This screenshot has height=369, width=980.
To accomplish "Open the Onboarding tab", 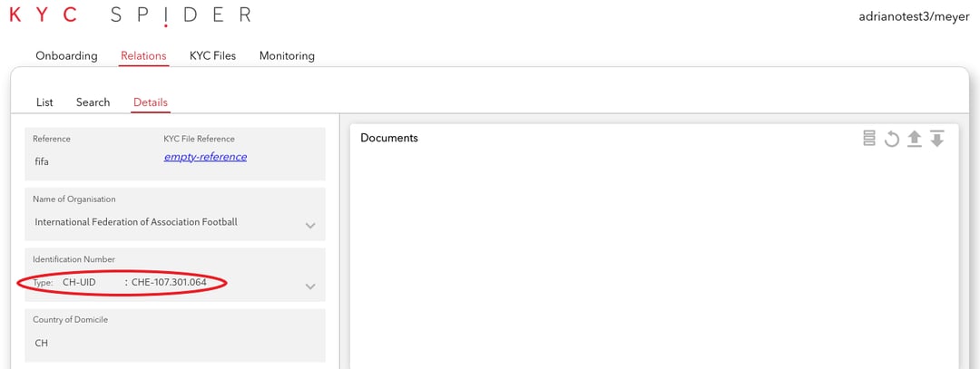I will click(x=66, y=55).
